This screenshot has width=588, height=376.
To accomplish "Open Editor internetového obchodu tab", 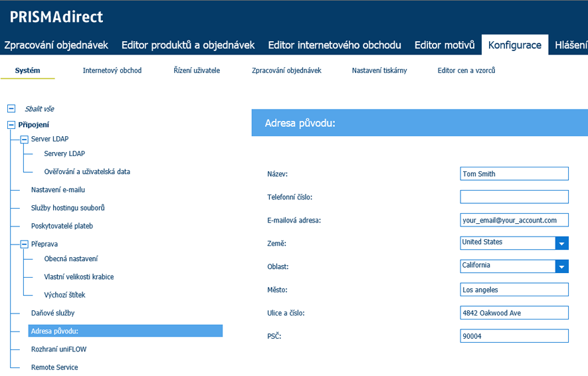I will (334, 45).
